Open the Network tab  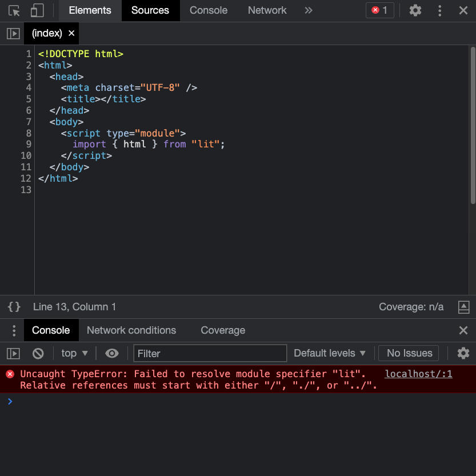click(267, 10)
